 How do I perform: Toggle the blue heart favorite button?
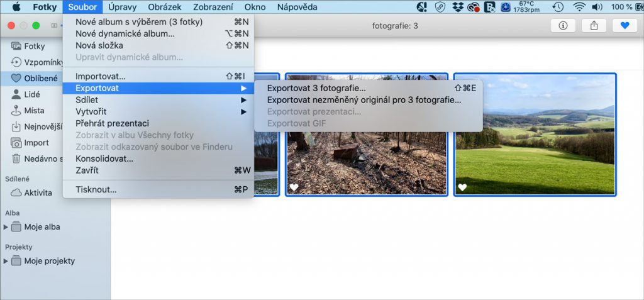(625, 26)
